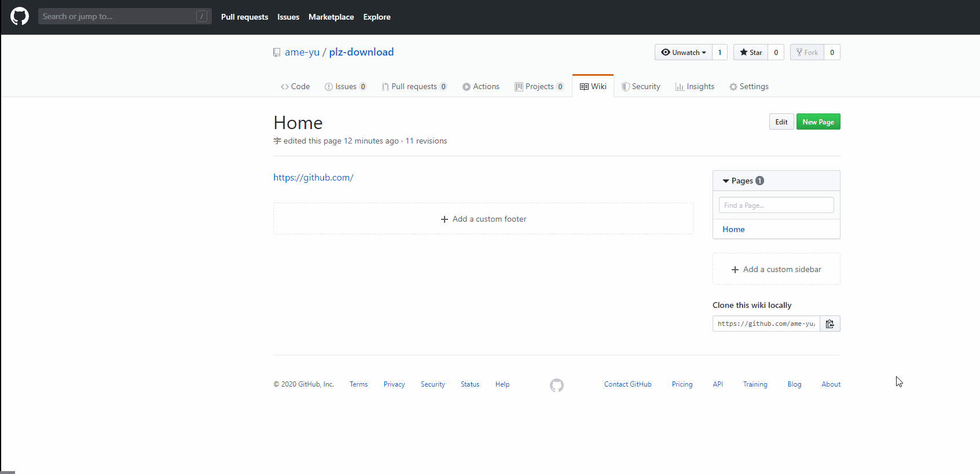Viewport: 980px width, 474px height.
Task: Switch to the repository Issues tab
Action: pyautogui.click(x=346, y=86)
